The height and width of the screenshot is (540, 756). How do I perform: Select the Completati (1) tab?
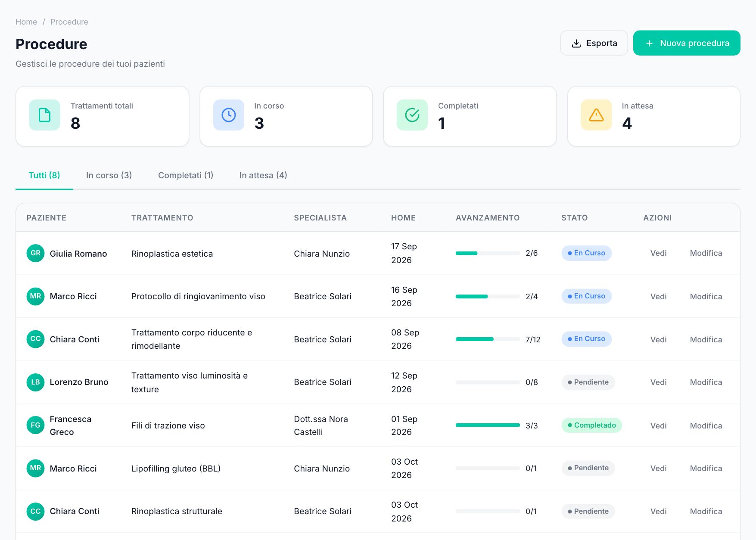pyautogui.click(x=186, y=175)
